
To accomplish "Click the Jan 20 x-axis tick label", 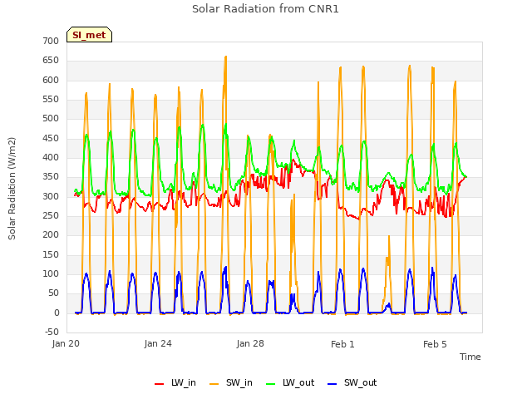I will pyautogui.click(x=66, y=343).
